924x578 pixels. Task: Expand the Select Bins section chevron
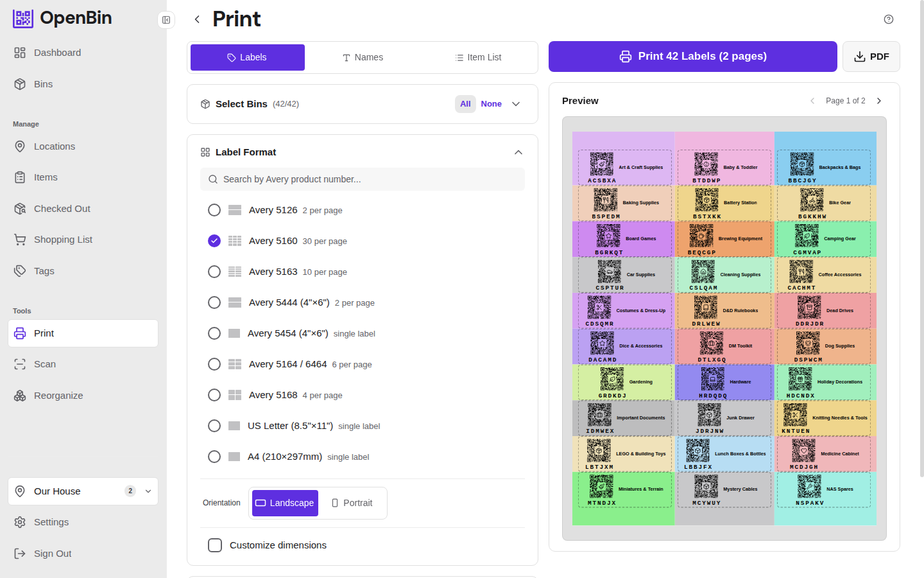[x=516, y=104]
